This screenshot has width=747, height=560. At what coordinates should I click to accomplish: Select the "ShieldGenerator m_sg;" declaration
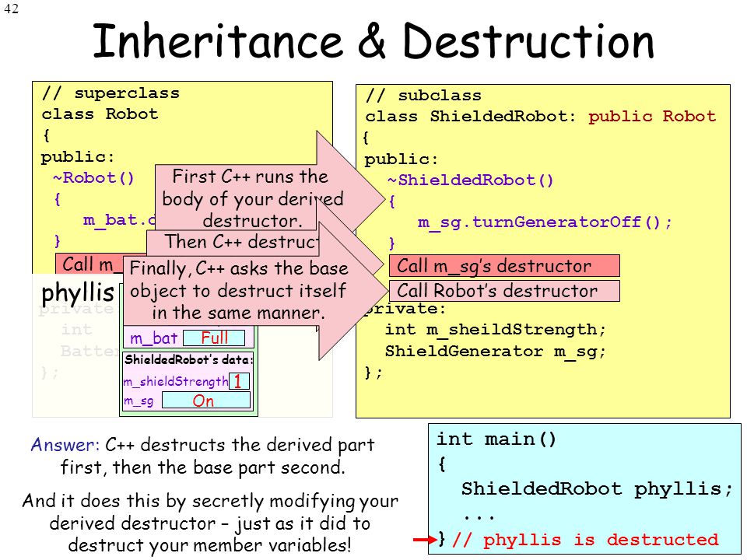[x=496, y=352]
